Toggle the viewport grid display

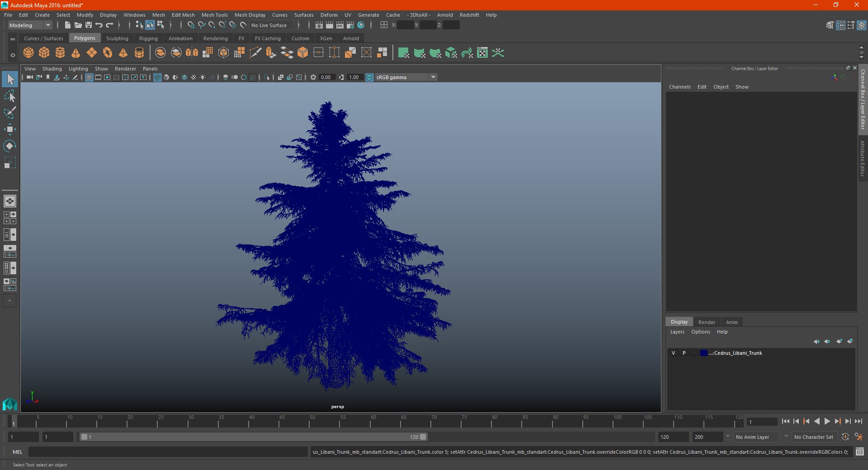(x=89, y=77)
